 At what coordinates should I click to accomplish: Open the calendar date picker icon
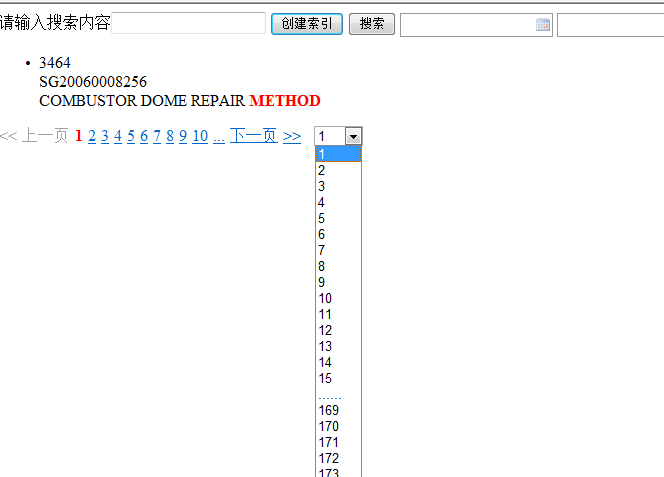coord(542,25)
